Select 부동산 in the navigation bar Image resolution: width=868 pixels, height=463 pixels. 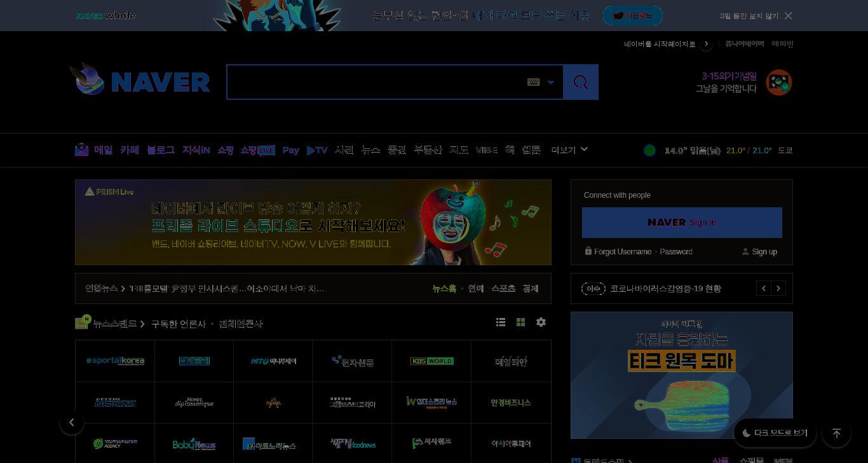pos(428,150)
